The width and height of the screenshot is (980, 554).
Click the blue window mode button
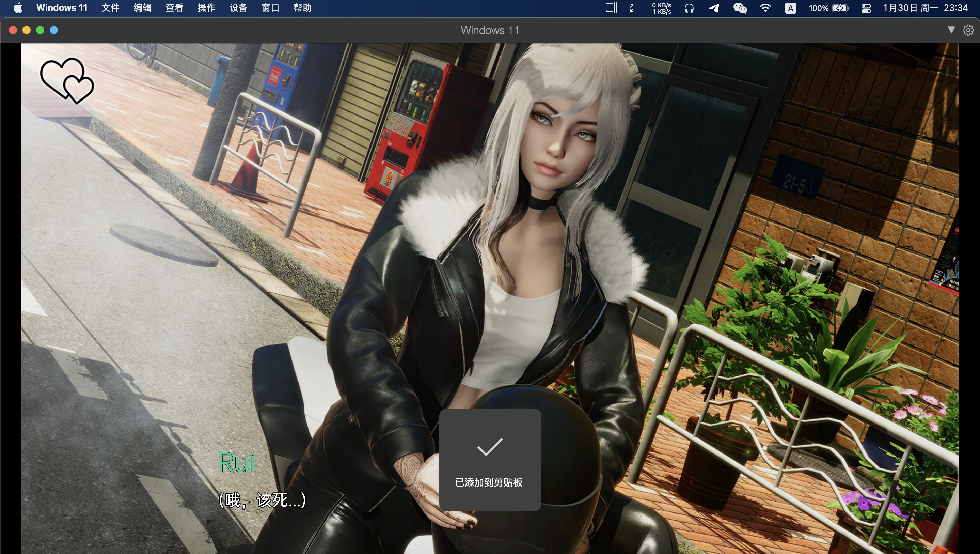(54, 30)
